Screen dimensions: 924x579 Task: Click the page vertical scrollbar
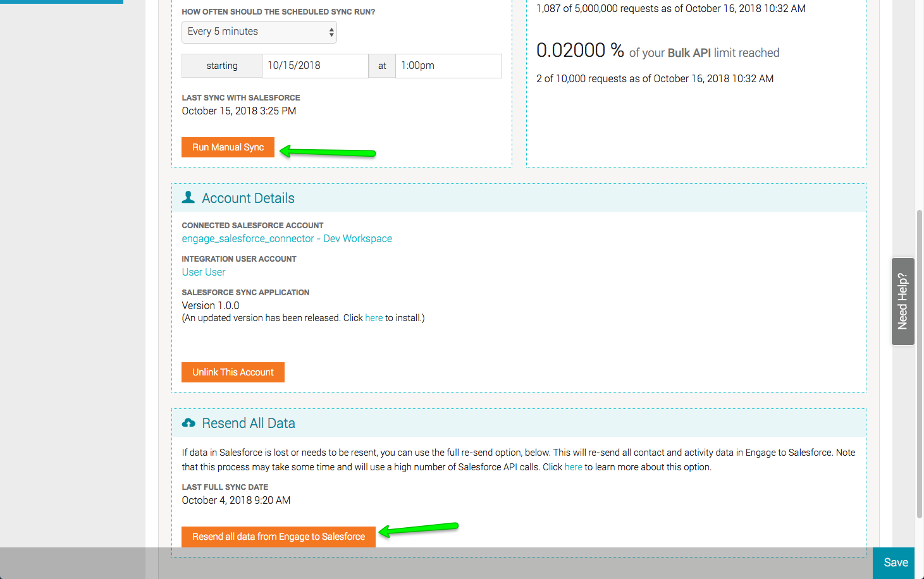click(920, 363)
